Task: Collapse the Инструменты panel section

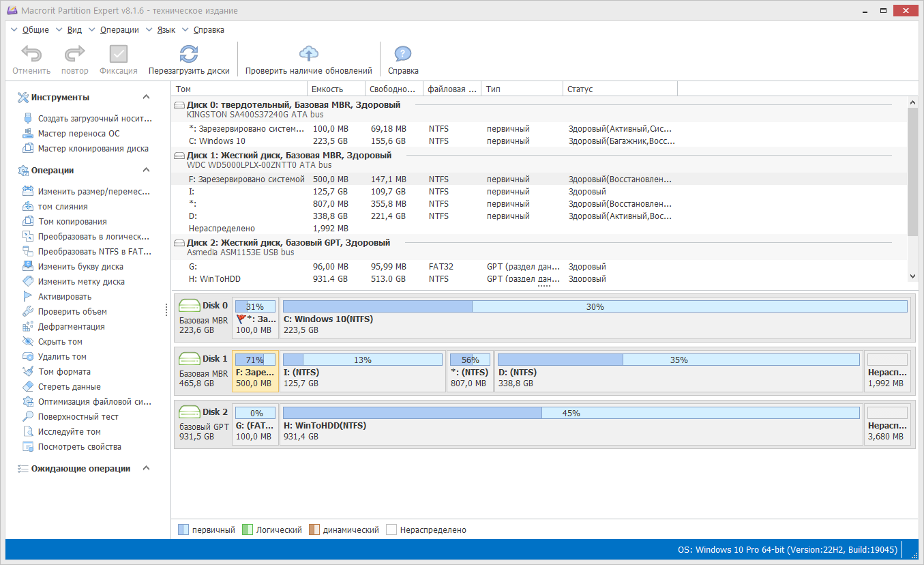Action: click(146, 98)
